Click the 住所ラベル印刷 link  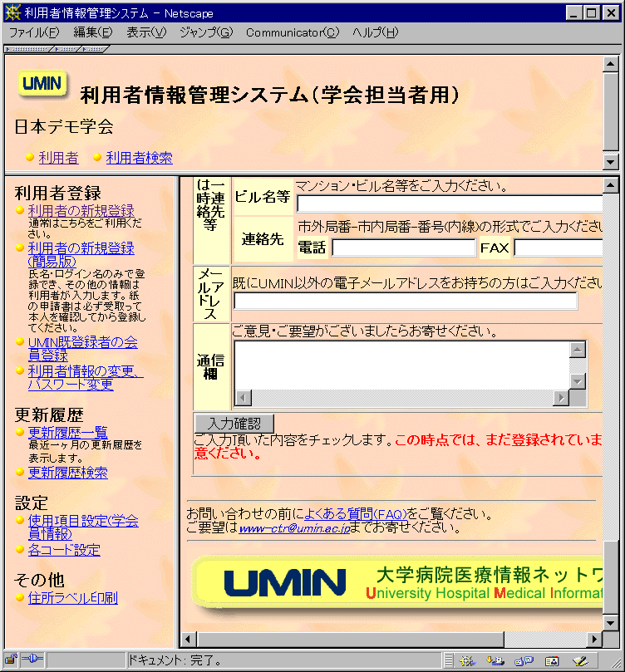72,598
